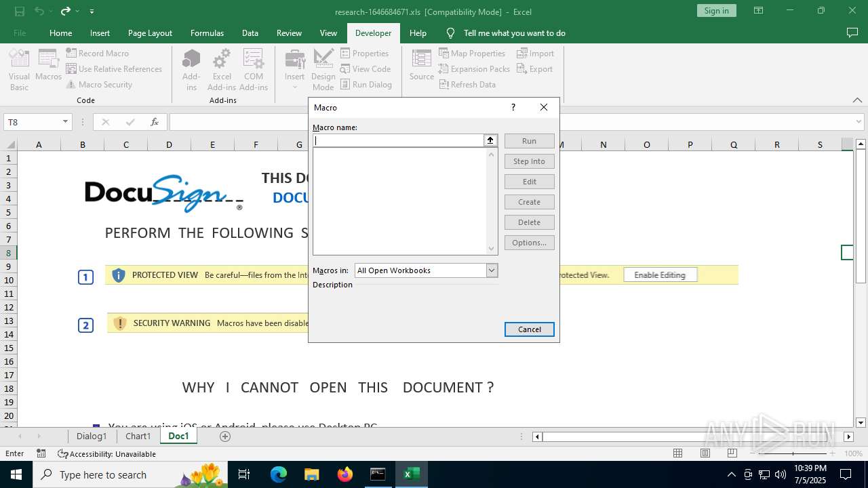This screenshot has height=488, width=868.
Task: Open the Macros in dropdown
Action: tap(492, 270)
